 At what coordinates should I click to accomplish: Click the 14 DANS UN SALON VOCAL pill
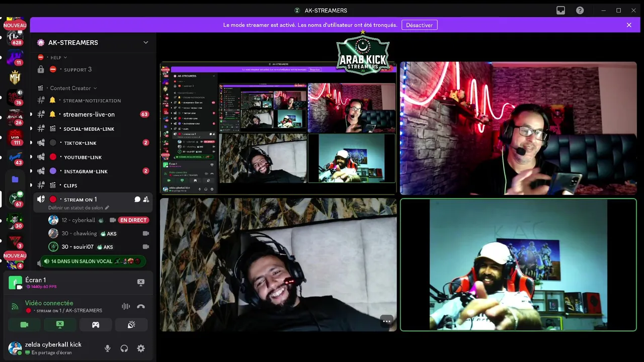93,261
